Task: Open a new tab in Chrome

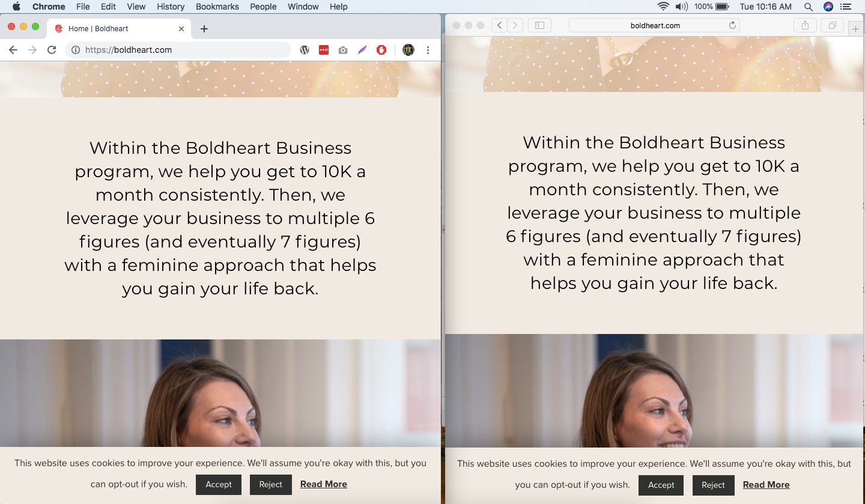Action: pyautogui.click(x=204, y=28)
